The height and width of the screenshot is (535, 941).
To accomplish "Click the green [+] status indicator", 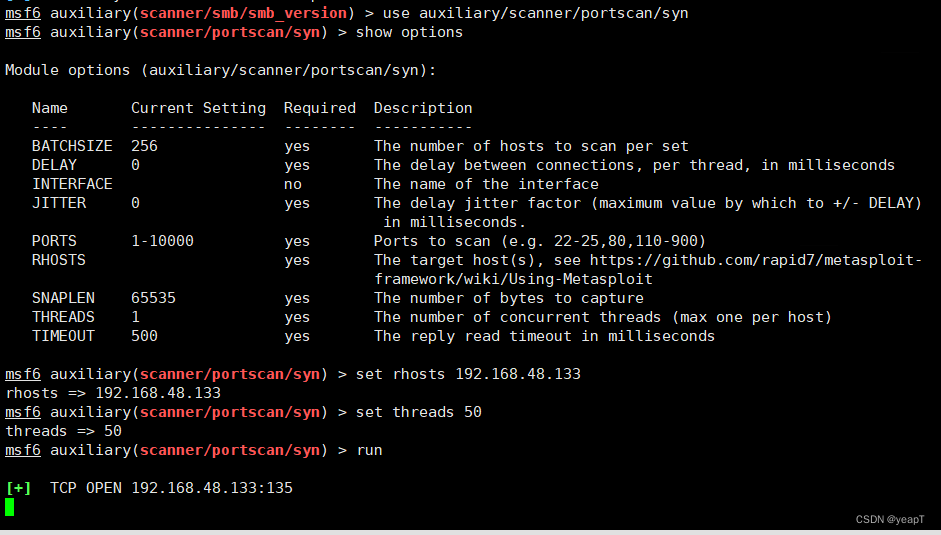I will tap(19, 488).
